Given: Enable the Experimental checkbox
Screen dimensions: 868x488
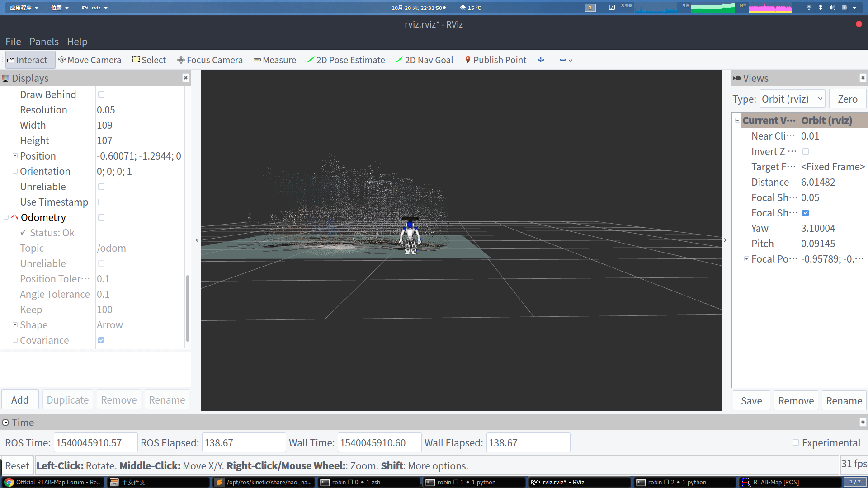Looking at the screenshot, I should (x=796, y=443).
